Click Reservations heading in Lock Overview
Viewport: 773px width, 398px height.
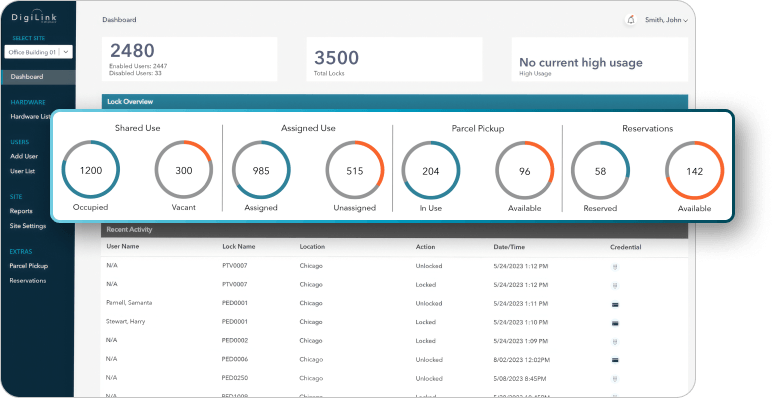tap(647, 128)
